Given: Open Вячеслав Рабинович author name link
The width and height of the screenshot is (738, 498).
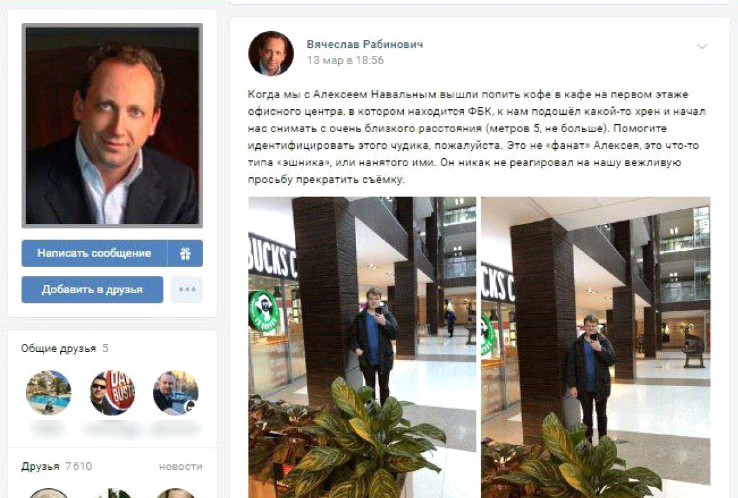Looking at the screenshot, I should [365, 44].
